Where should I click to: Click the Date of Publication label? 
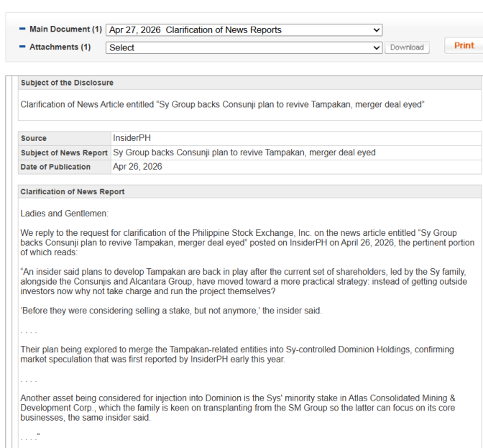tap(55, 167)
